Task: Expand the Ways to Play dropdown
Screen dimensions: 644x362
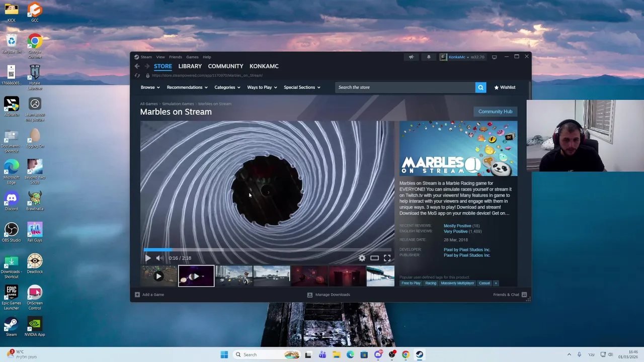Action: tap(262, 87)
